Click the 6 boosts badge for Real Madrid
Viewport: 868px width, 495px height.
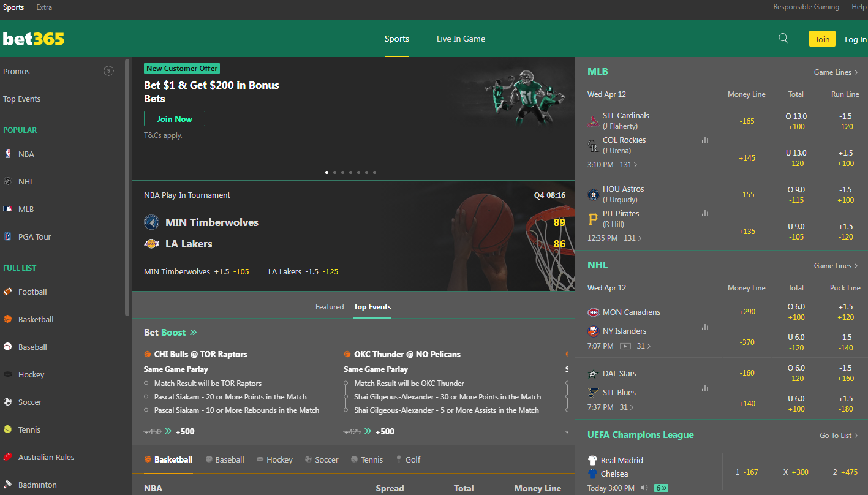(x=661, y=488)
